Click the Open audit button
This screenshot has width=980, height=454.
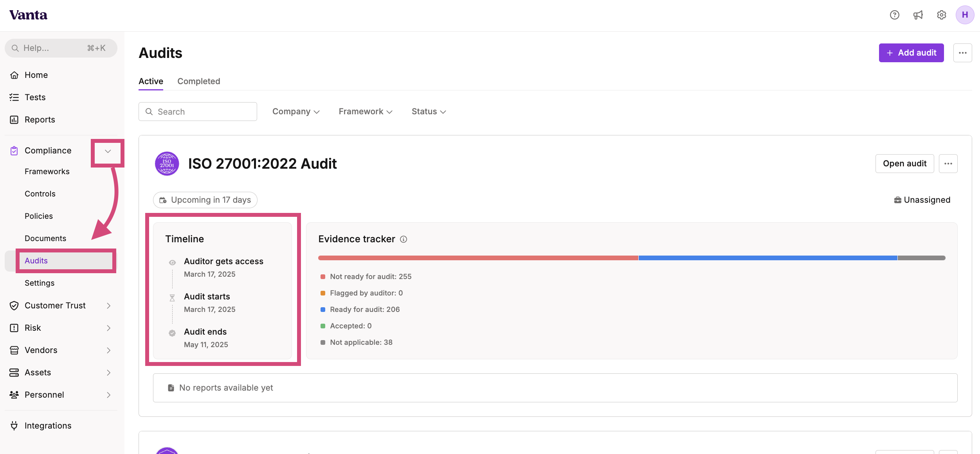coord(905,164)
